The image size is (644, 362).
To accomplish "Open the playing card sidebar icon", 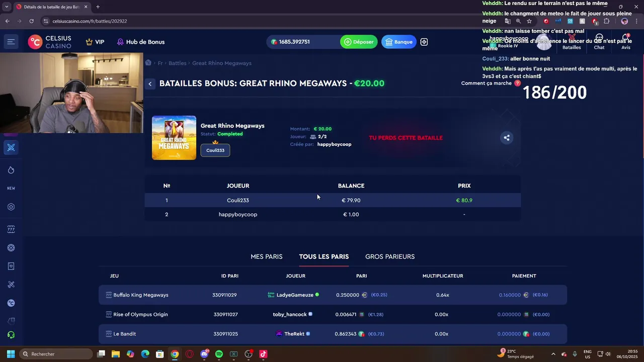I will [x=11, y=266].
